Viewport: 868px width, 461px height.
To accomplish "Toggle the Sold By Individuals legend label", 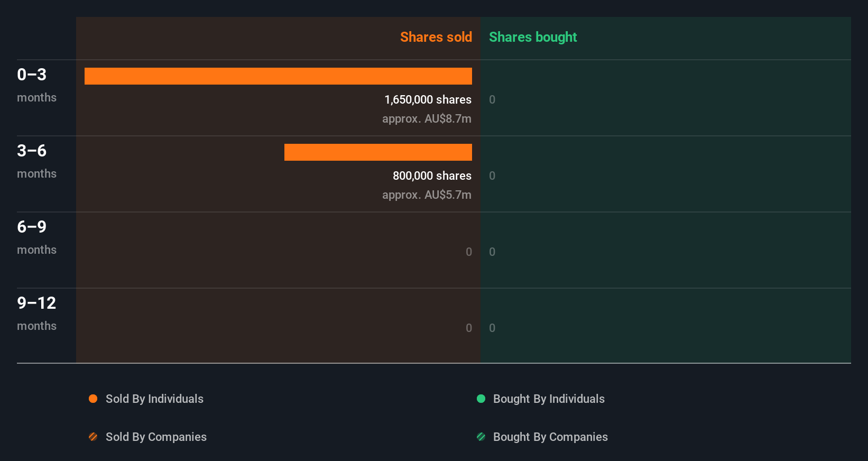I will point(154,399).
